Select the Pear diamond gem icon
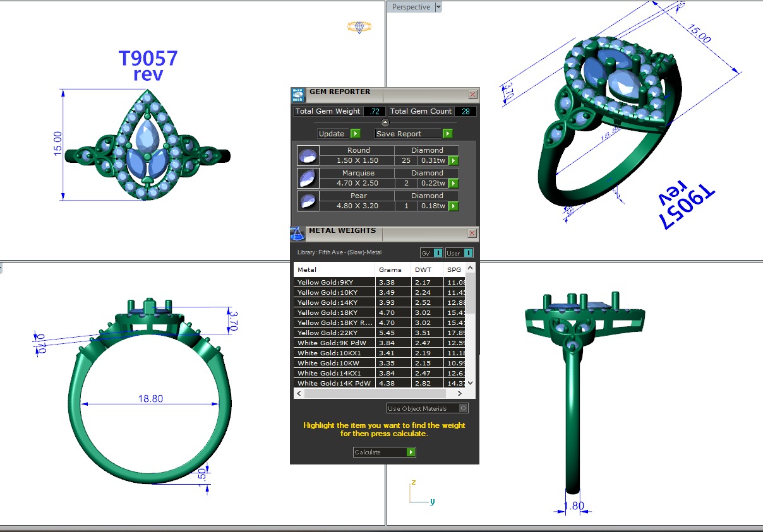This screenshot has width=763, height=532. pyautogui.click(x=308, y=201)
